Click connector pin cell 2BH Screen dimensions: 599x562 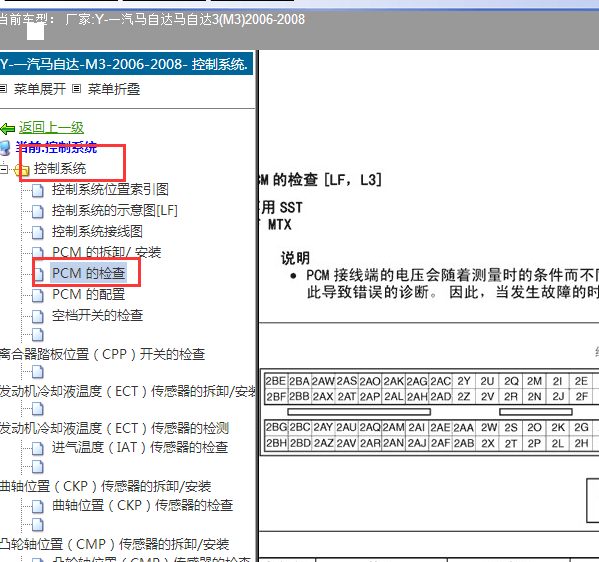(x=275, y=443)
